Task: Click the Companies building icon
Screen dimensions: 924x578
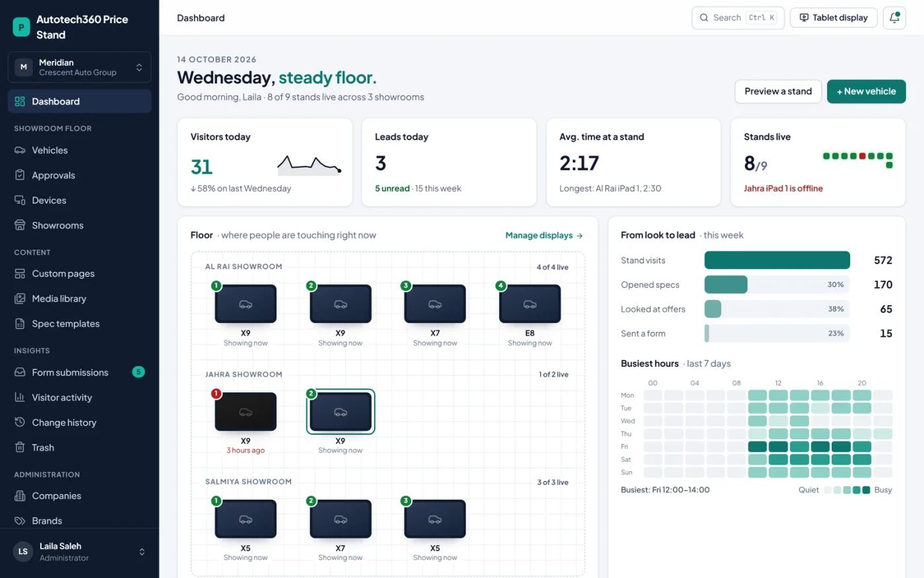Action: 20,495
